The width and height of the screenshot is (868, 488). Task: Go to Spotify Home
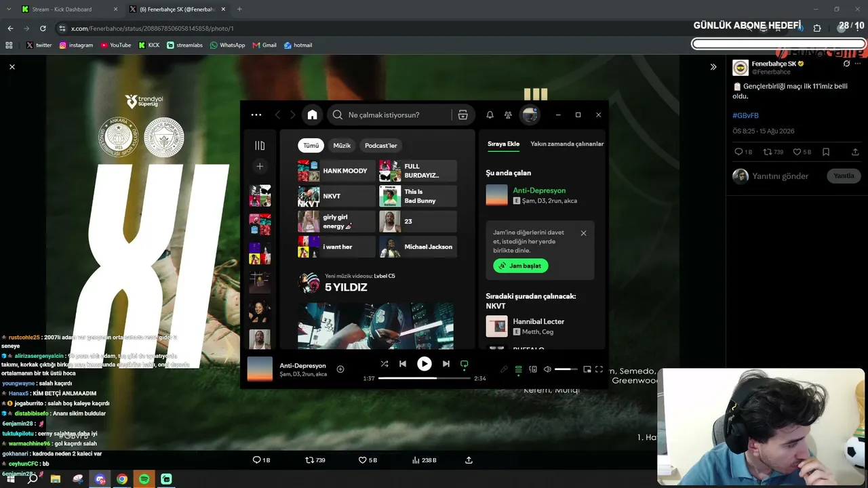coord(312,115)
